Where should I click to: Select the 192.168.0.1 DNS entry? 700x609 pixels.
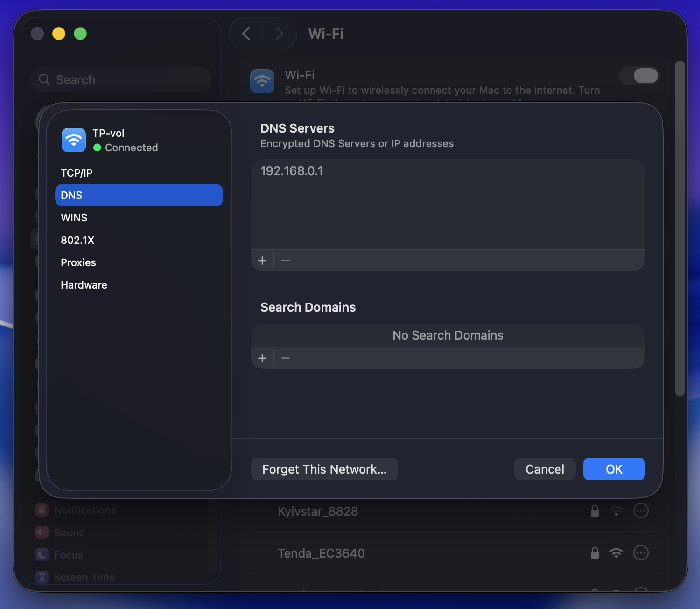pyautogui.click(x=292, y=171)
